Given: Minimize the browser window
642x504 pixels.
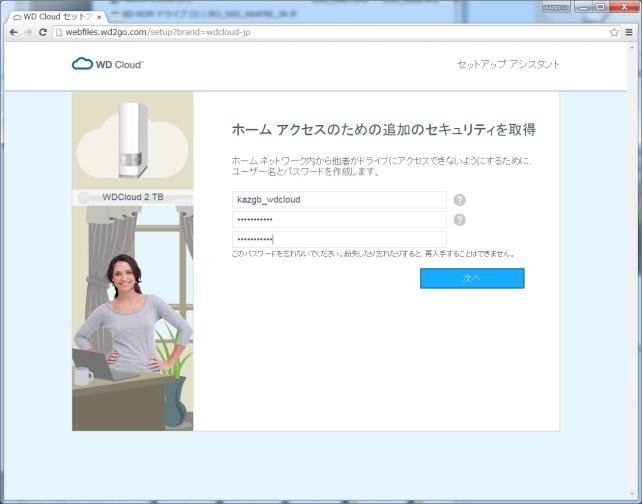Looking at the screenshot, I should [x=584, y=7].
